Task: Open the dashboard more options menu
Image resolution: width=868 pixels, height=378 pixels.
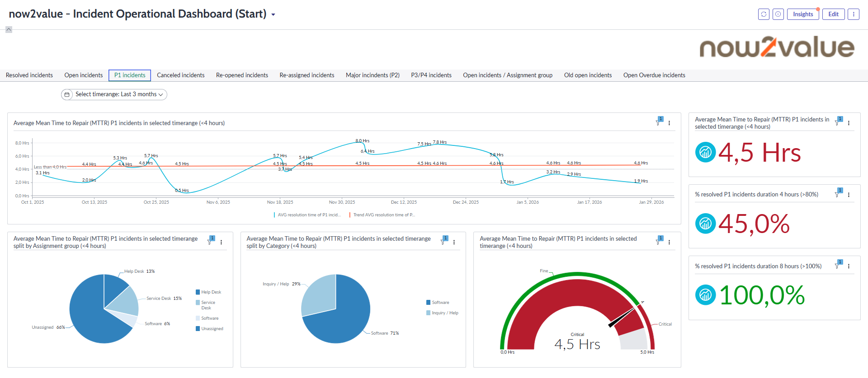Action: click(x=854, y=14)
